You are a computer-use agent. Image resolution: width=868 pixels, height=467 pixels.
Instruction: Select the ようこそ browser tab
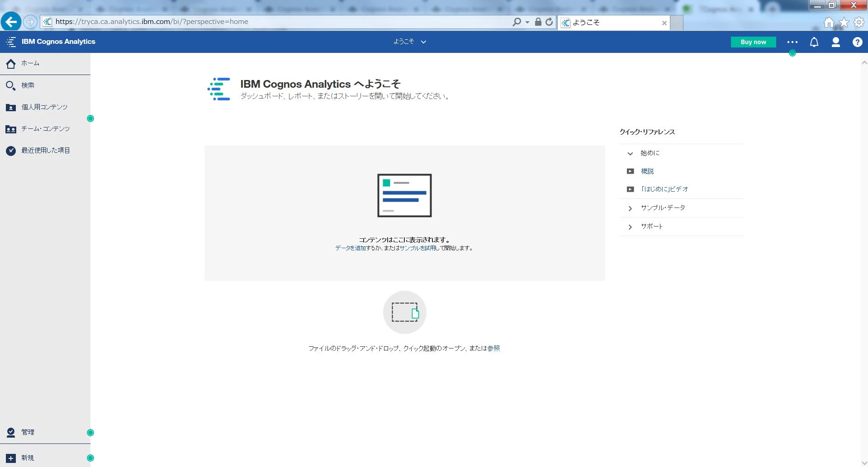[x=613, y=23]
